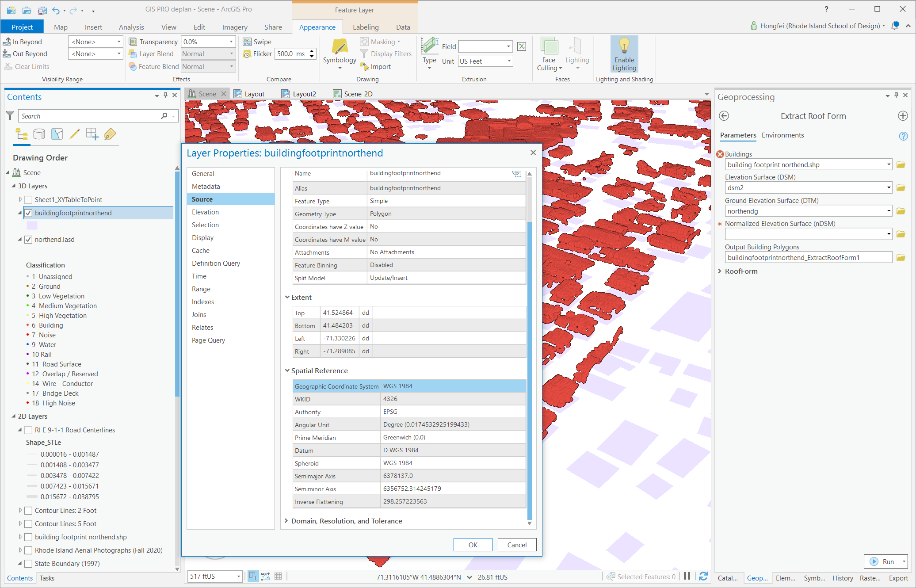916x588 pixels.
Task: Open In Beyond None dropdown
Action: tap(119, 42)
